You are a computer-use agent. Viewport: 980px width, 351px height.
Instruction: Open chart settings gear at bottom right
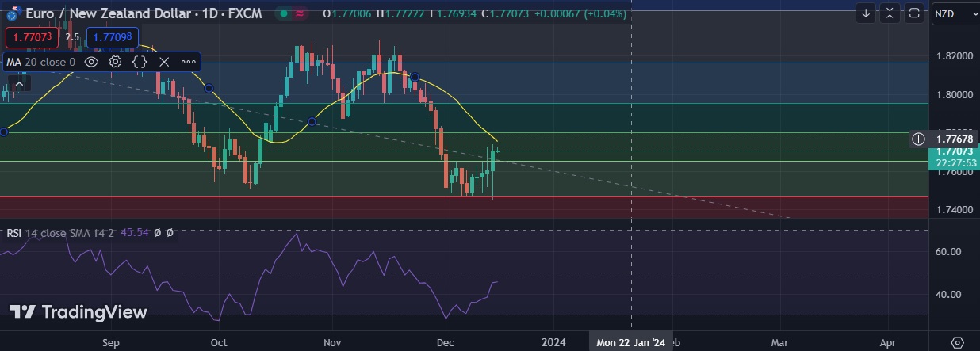(957, 342)
